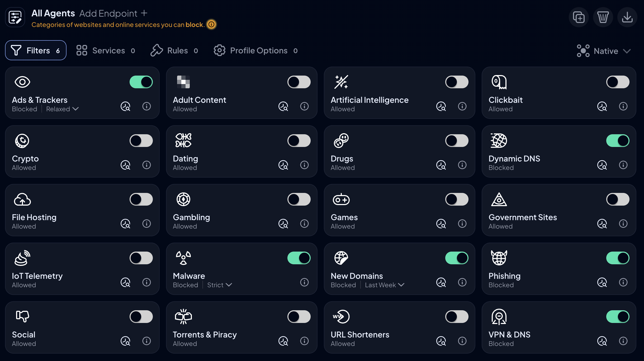Turn off the New Domains toggle
The image size is (644, 361).
(457, 258)
